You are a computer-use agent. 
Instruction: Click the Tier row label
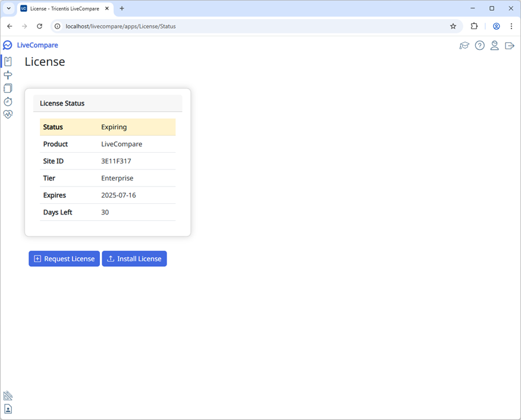point(49,178)
